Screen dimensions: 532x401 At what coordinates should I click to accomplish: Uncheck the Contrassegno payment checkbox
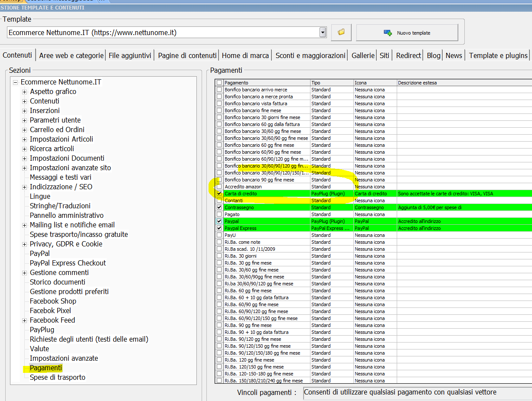(219, 207)
